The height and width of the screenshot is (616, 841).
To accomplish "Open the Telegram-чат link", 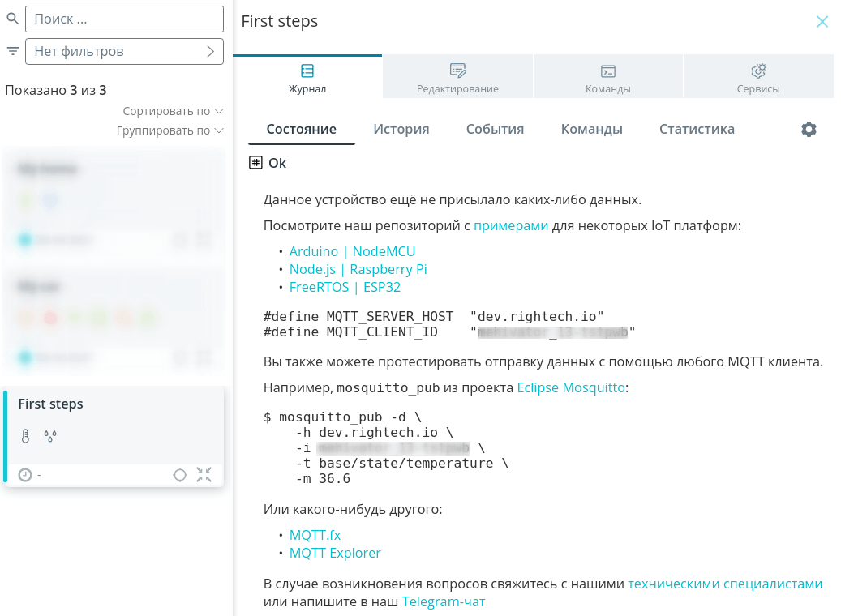I will click(x=444, y=601).
